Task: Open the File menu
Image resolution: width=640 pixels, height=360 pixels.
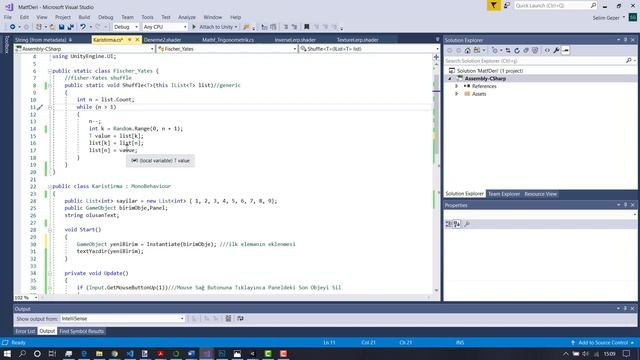Action: coord(8,17)
